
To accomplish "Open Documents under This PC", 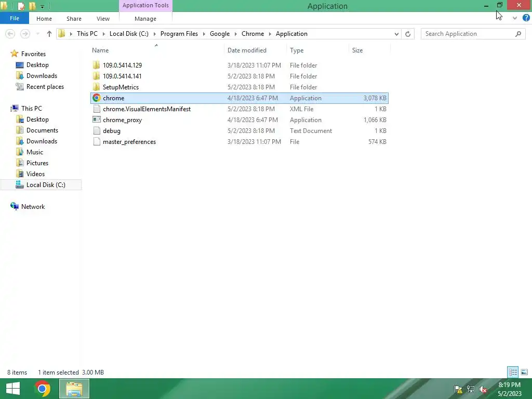I will [x=42, y=130].
